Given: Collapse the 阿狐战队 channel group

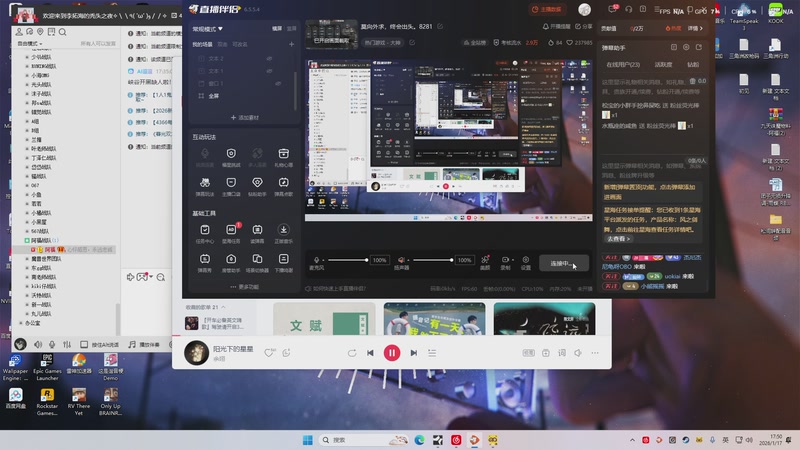Looking at the screenshot, I should click(x=27, y=240).
